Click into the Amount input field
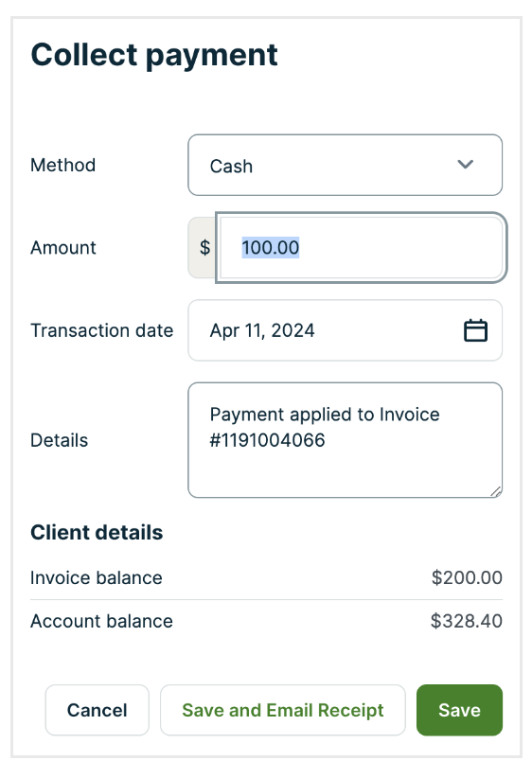Viewport: 532px width, 761px height. point(362,248)
